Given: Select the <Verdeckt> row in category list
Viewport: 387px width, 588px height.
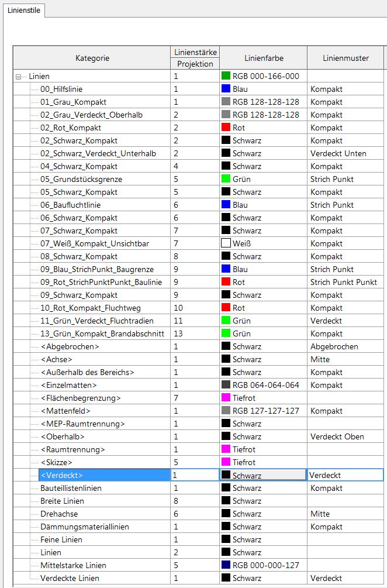Looking at the screenshot, I should (62, 476).
